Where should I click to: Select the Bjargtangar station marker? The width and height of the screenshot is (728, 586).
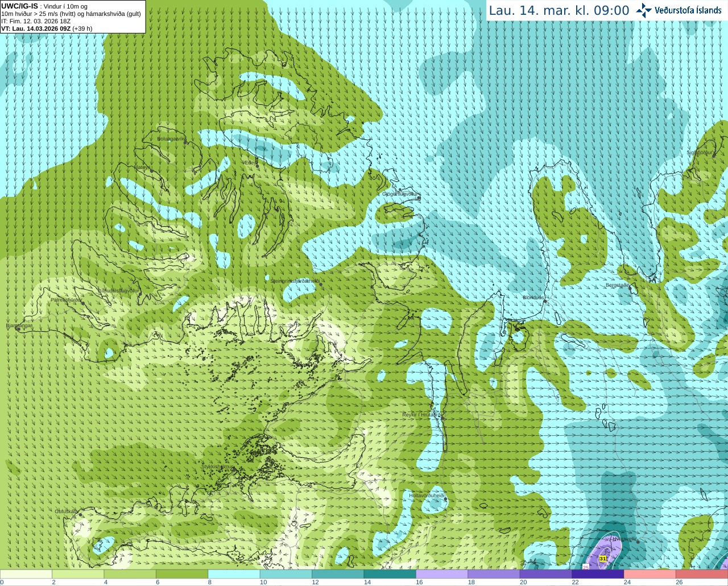coord(18,329)
